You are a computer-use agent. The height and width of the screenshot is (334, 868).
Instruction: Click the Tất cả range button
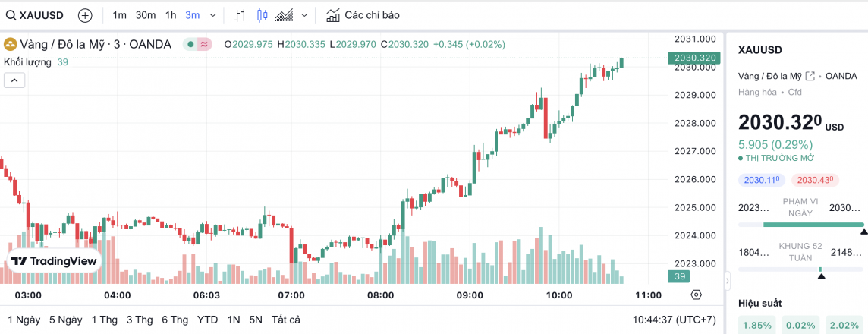click(x=285, y=320)
